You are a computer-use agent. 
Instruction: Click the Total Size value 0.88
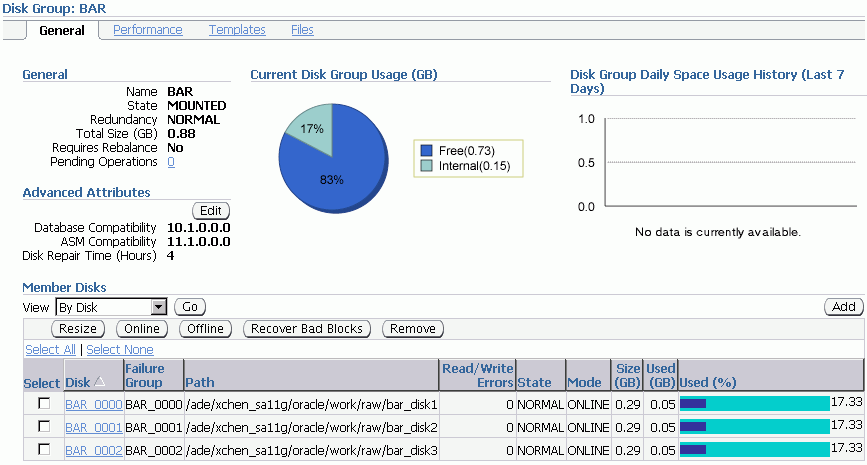coord(181,134)
